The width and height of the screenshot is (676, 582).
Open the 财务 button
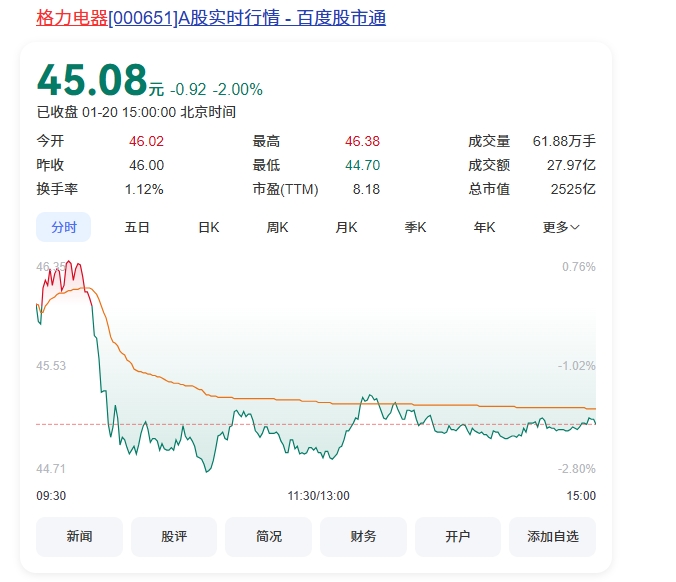click(363, 537)
